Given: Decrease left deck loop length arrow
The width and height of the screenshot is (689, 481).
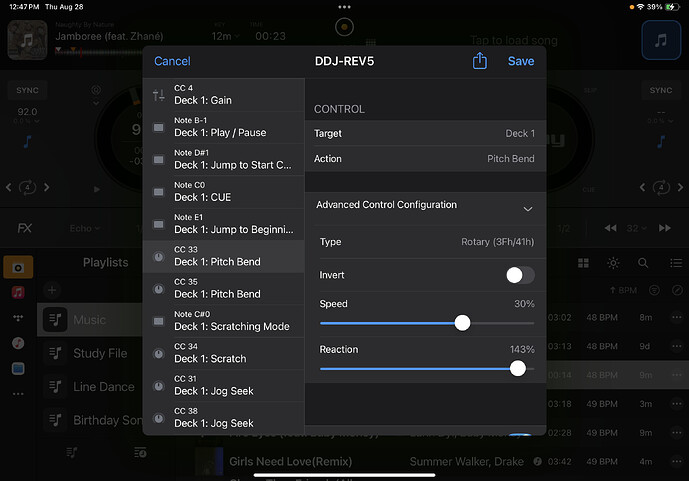Looking at the screenshot, I should pyautogui.click(x=8, y=188).
